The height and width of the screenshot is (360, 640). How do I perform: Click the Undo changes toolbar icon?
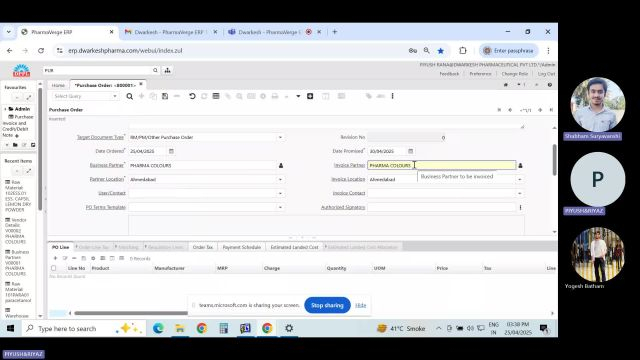[192, 96]
